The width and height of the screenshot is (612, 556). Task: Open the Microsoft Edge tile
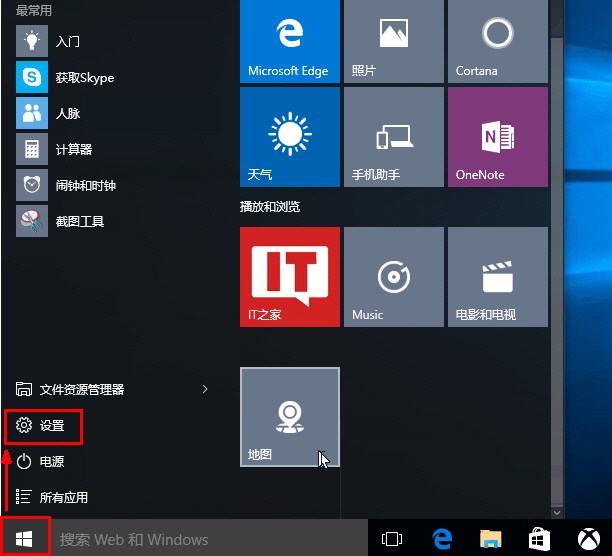[x=290, y=41]
